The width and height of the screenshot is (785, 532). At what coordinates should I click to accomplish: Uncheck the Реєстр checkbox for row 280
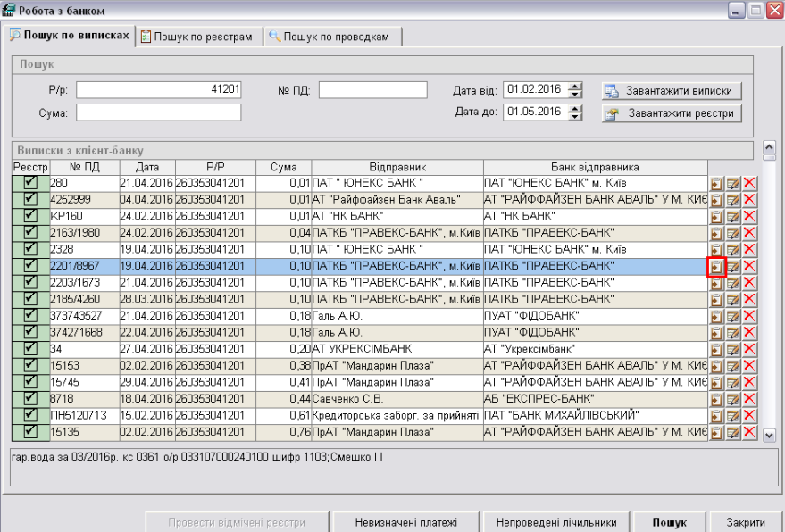[29, 182]
